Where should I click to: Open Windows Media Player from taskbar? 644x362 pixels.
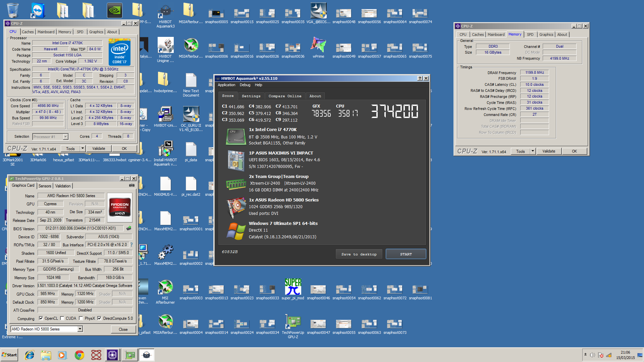(62, 355)
